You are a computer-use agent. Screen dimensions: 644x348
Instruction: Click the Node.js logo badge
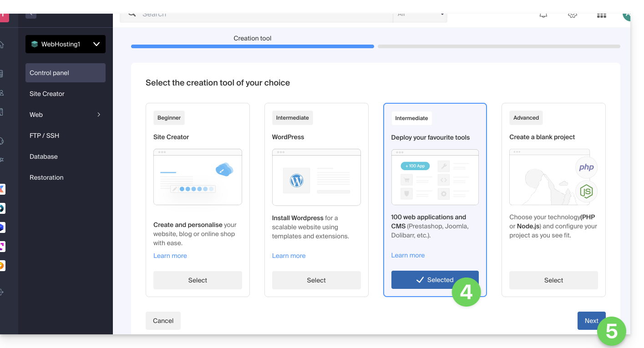586,192
